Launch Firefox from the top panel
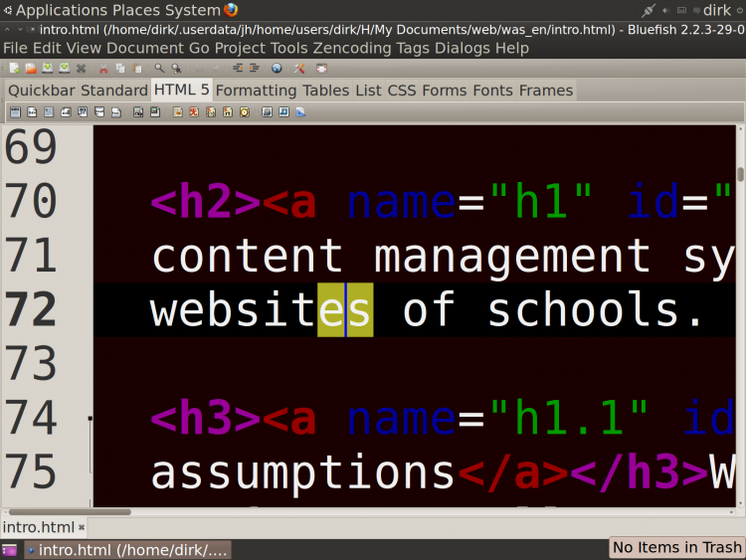This screenshot has height=560, width=746. (231, 10)
